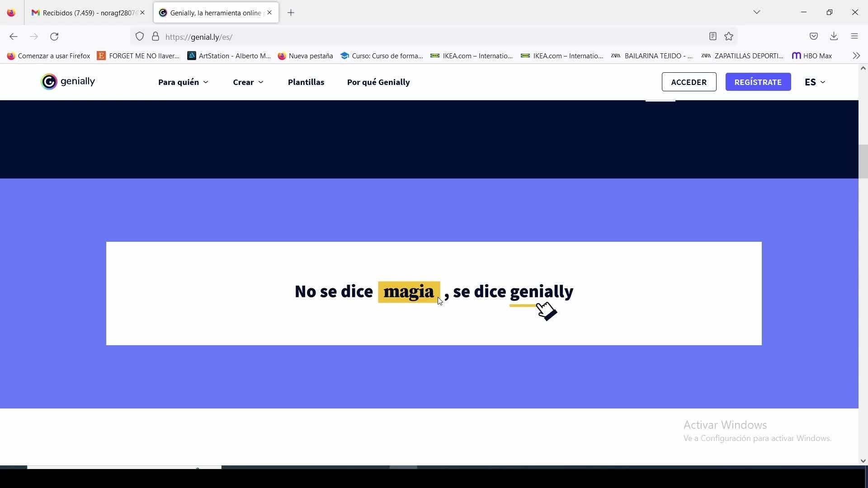Open the ES language selector
868x488 pixels.
815,82
